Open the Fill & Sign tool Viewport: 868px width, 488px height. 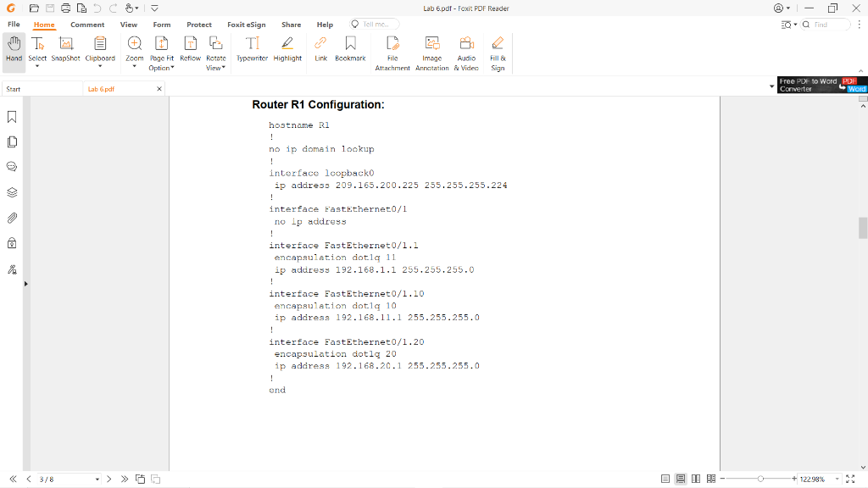[498, 51]
